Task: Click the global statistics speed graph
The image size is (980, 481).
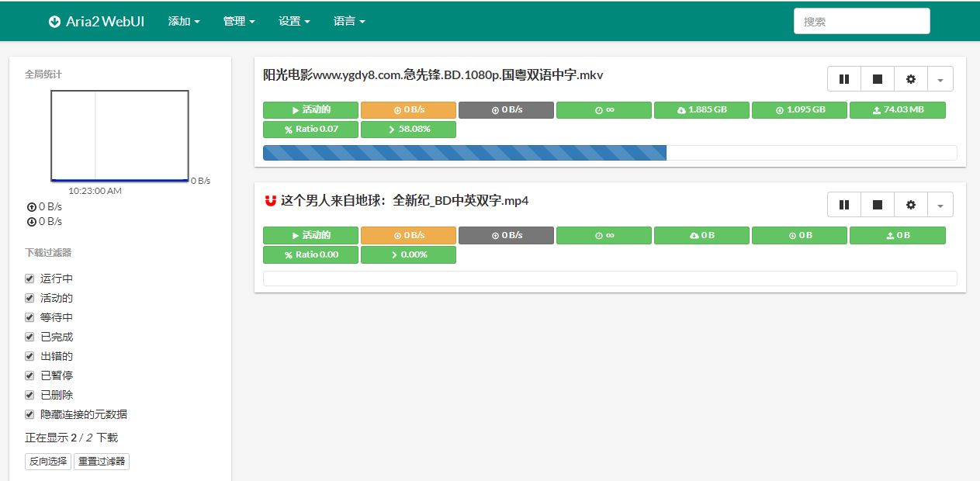Action: pyautogui.click(x=119, y=136)
